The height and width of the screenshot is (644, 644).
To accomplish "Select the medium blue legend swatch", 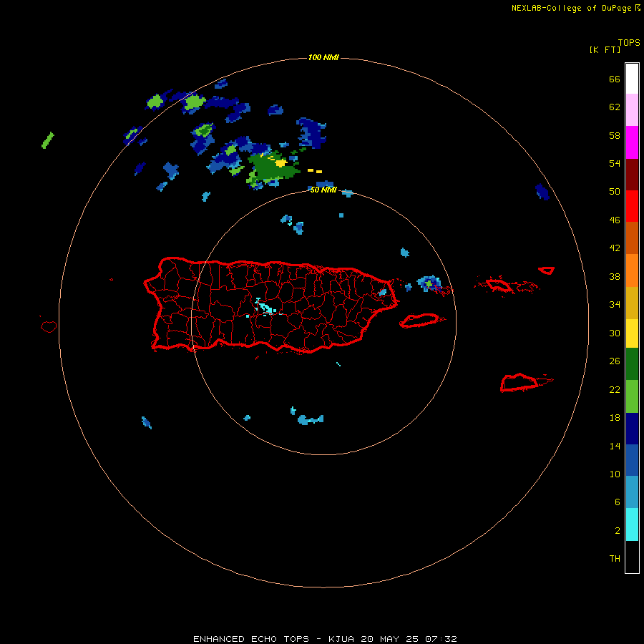I will point(632,460).
